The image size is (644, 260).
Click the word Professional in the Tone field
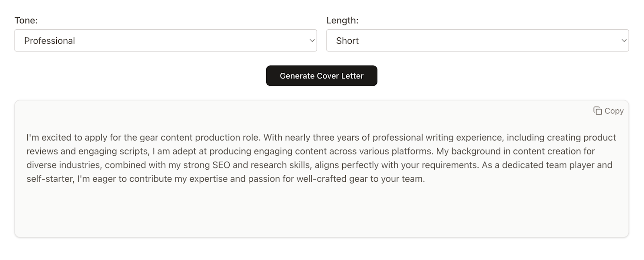click(x=50, y=41)
